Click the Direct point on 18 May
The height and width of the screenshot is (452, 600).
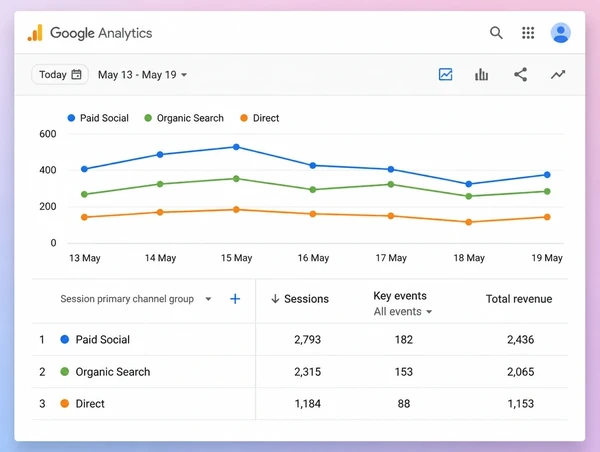click(468, 222)
